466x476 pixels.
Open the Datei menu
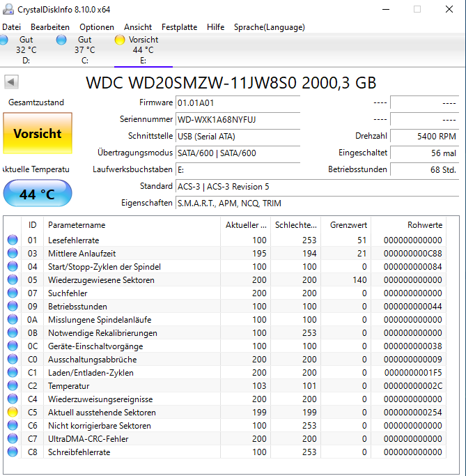(12, 27)
